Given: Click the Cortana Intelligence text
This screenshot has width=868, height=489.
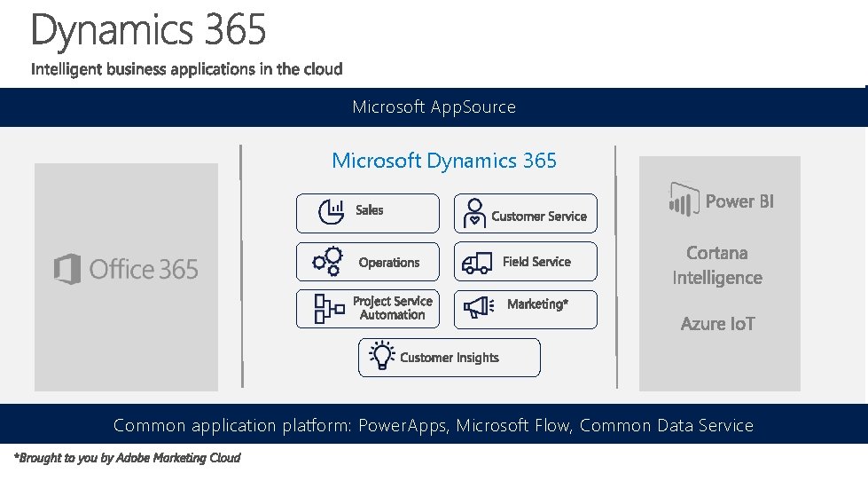Looking at the screenshot, I should point(717,265).
